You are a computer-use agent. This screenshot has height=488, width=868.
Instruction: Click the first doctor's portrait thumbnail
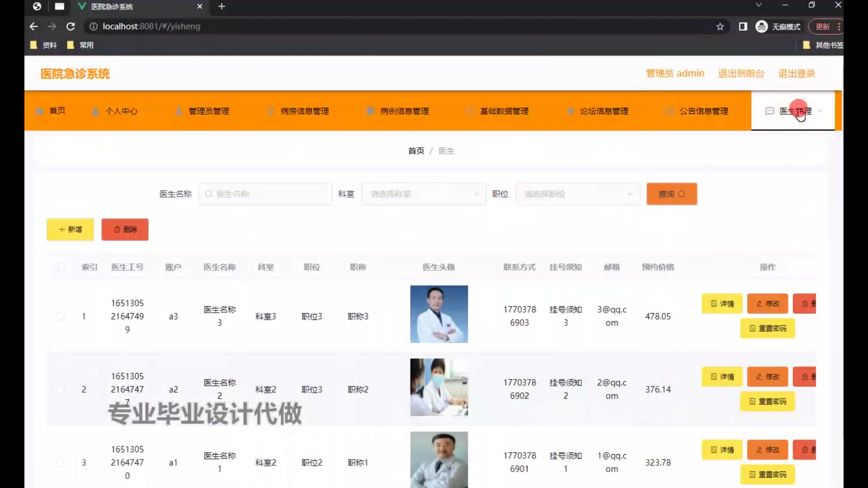439,314
